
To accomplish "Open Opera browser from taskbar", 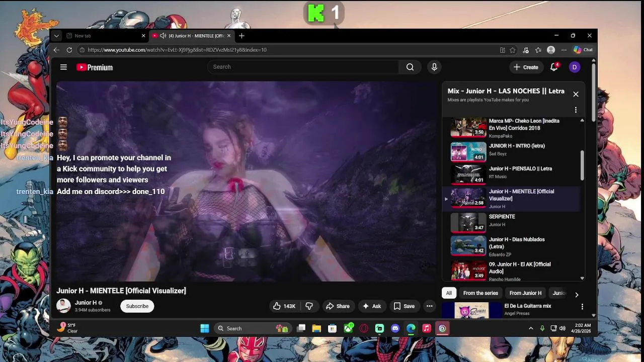I will click(364, 328).
